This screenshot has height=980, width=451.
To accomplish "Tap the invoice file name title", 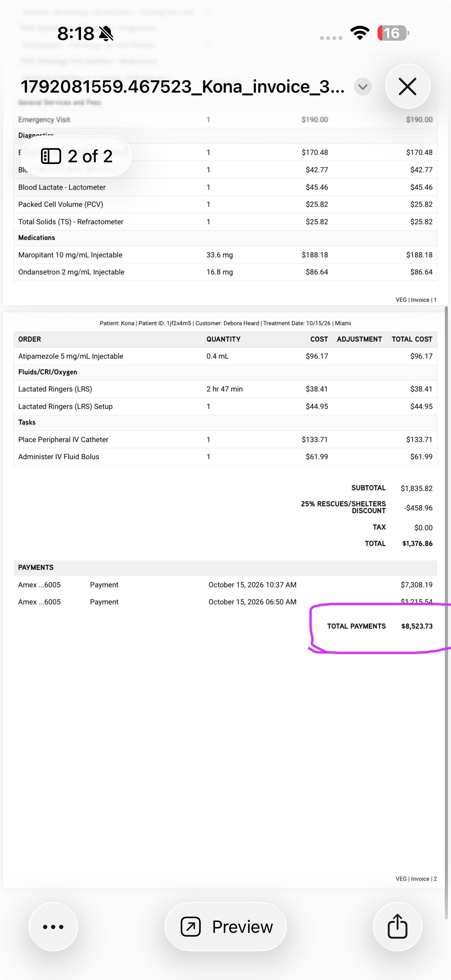I will (x=182, y=87).
